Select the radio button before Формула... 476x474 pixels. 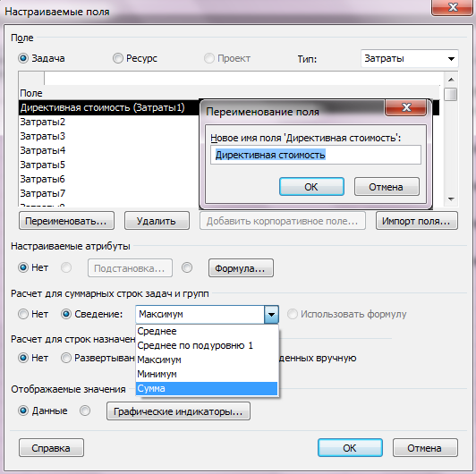click(x=187, y=267)
